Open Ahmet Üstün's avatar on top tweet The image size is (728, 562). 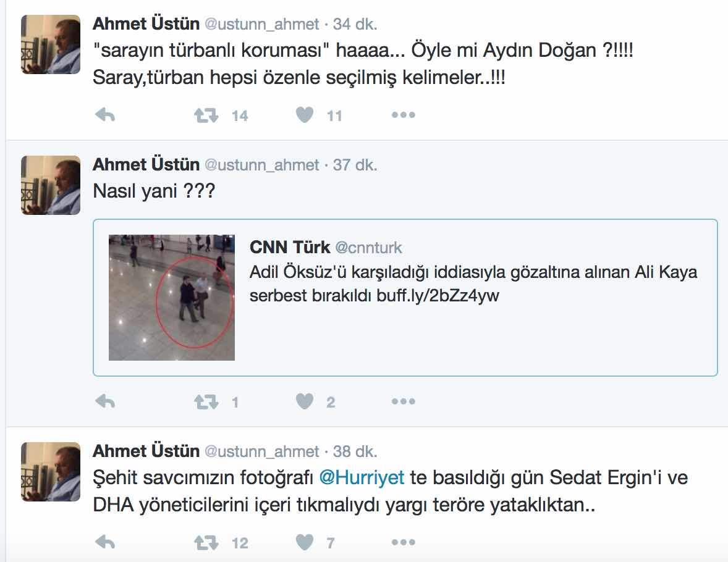tap(51, 44)
